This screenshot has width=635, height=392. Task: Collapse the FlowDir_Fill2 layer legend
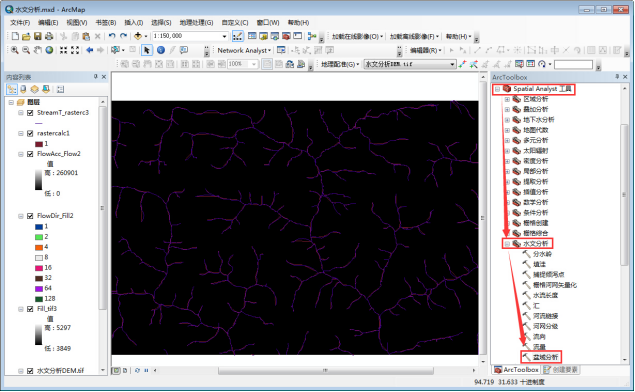(21, 216)
